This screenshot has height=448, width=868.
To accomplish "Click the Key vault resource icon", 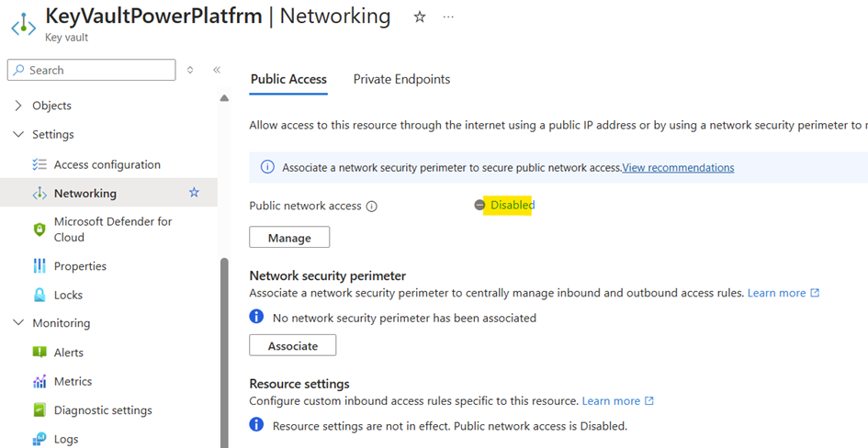I will click(24, 26).
